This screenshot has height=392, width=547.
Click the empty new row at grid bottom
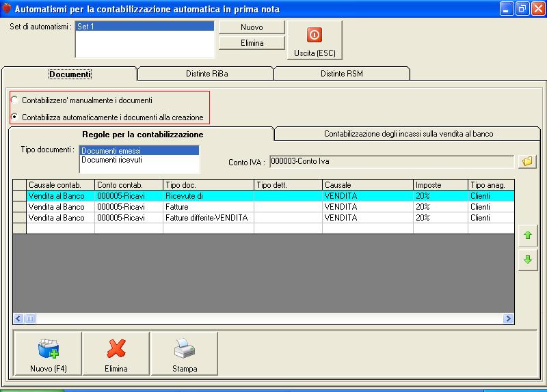pos(263,228)
